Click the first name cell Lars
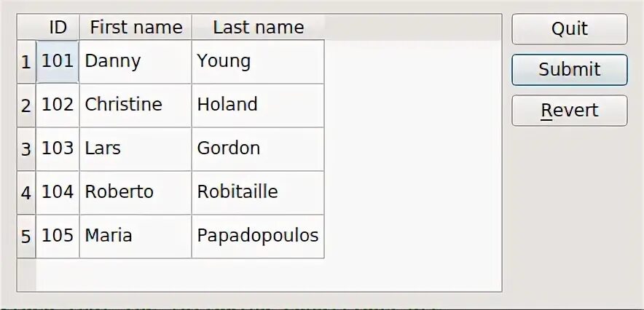Viewport: 644px width, 310px height. [x=136, y=148]
